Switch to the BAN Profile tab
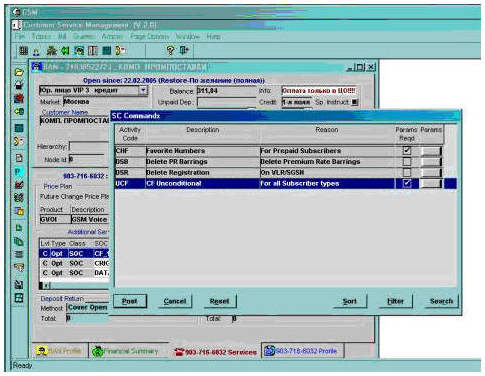Image resolution: width=485 pixels, height=376 pixels. (x=60, y=351)
